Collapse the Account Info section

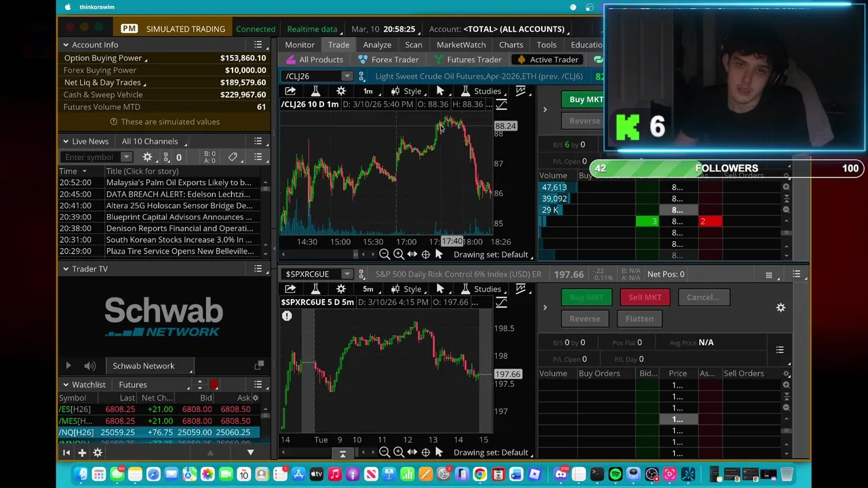(x=66, y=45)
